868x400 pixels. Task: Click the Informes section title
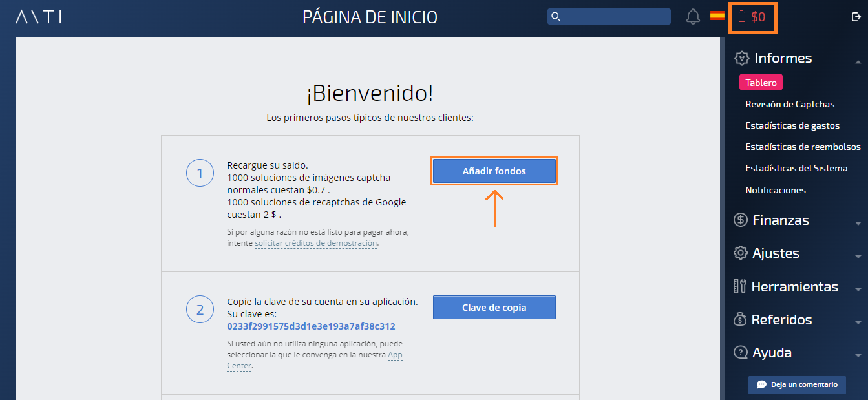783,58
